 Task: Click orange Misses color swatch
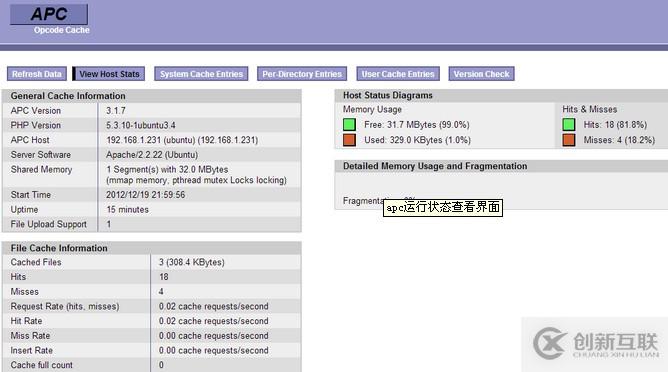click(x=569, y=140)
